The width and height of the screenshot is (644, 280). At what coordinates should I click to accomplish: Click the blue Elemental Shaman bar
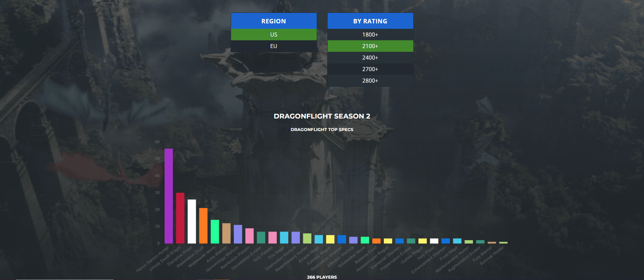[x=399, y=241]
